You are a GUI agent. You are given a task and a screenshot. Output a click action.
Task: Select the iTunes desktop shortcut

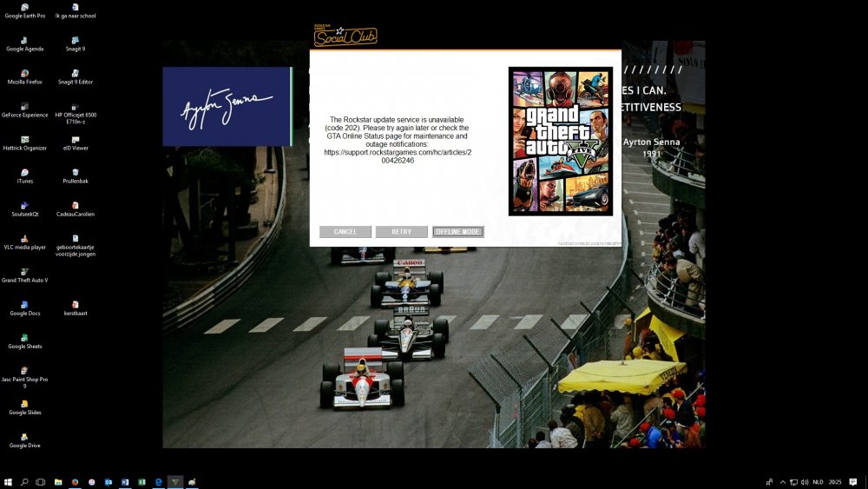[25, 176]
